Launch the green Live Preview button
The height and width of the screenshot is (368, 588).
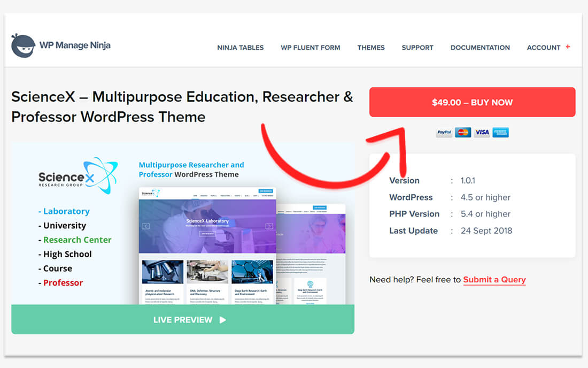(x=183, y=320)
